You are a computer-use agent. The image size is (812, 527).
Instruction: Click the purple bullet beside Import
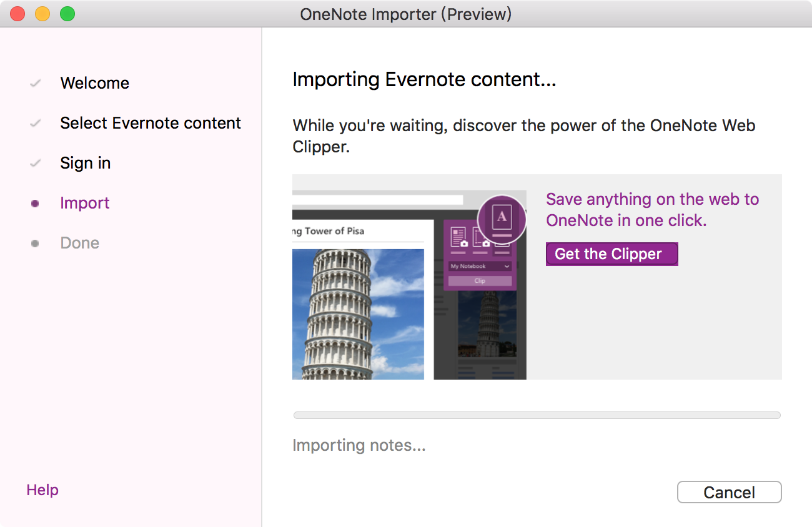[35, 204]
